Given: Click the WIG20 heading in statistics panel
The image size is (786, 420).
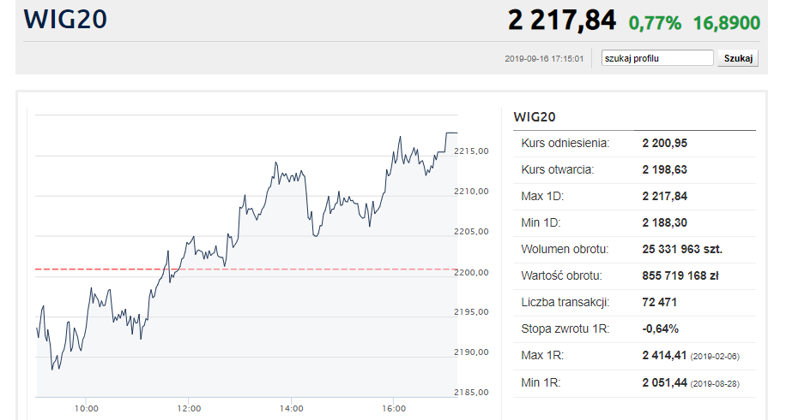Looking at the screenshot, I should tap(534, 117).
